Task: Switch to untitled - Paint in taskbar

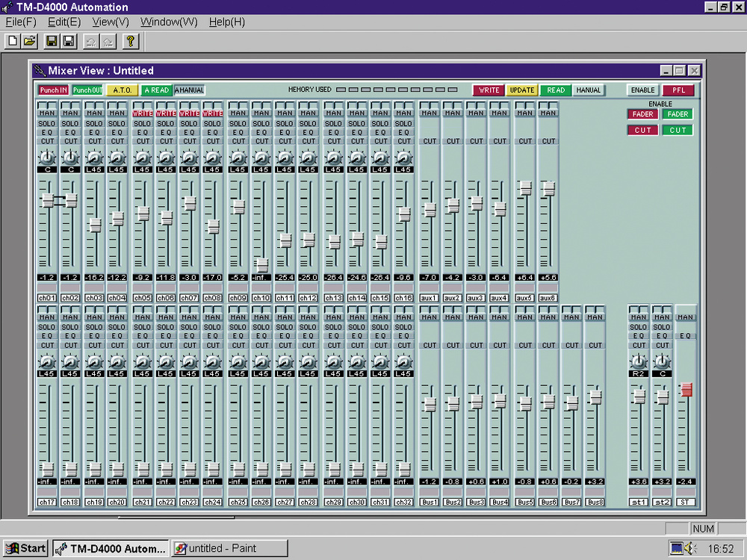Action: coord(229,548)
